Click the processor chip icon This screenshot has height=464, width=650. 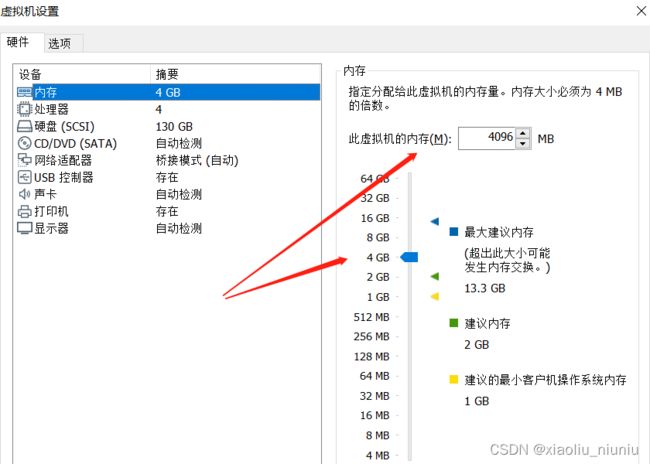click(x=24, y=109)
